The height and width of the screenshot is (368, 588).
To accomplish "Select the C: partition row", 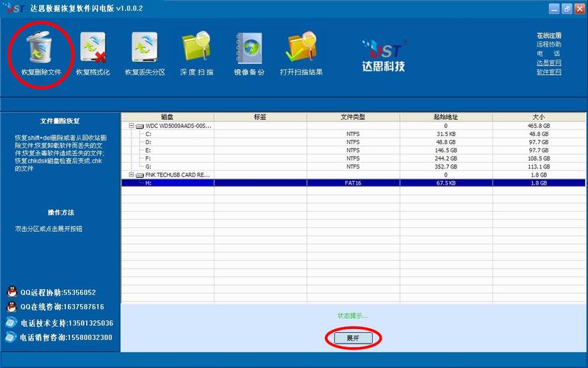I will click(x=354, y=134).
